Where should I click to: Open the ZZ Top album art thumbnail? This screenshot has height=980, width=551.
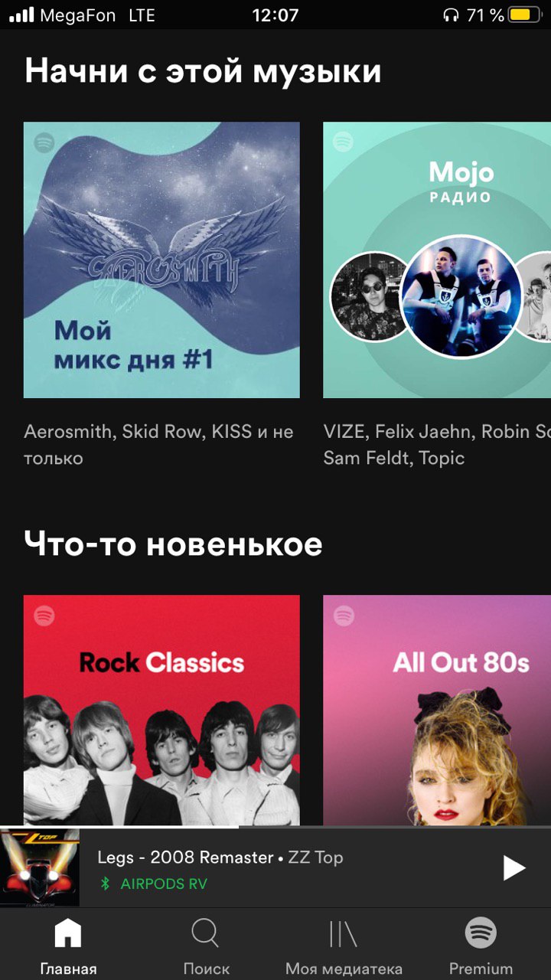tap(40, 867)
